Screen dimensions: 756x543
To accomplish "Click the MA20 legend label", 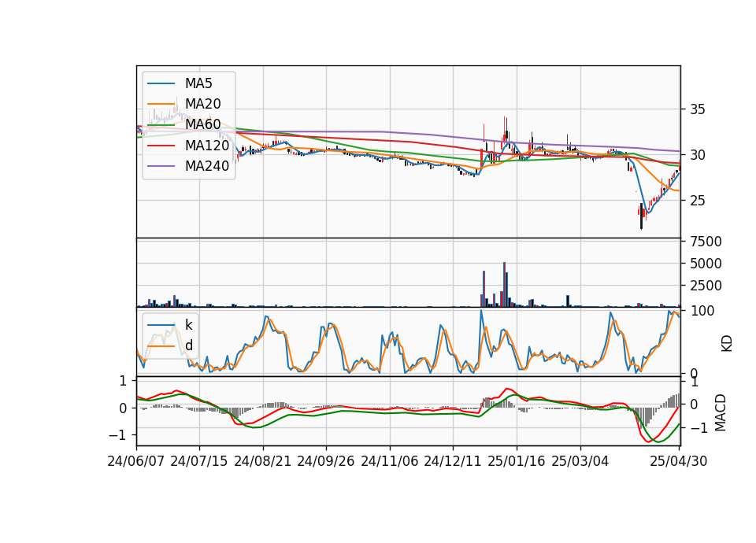I will (x=203, y=104).
